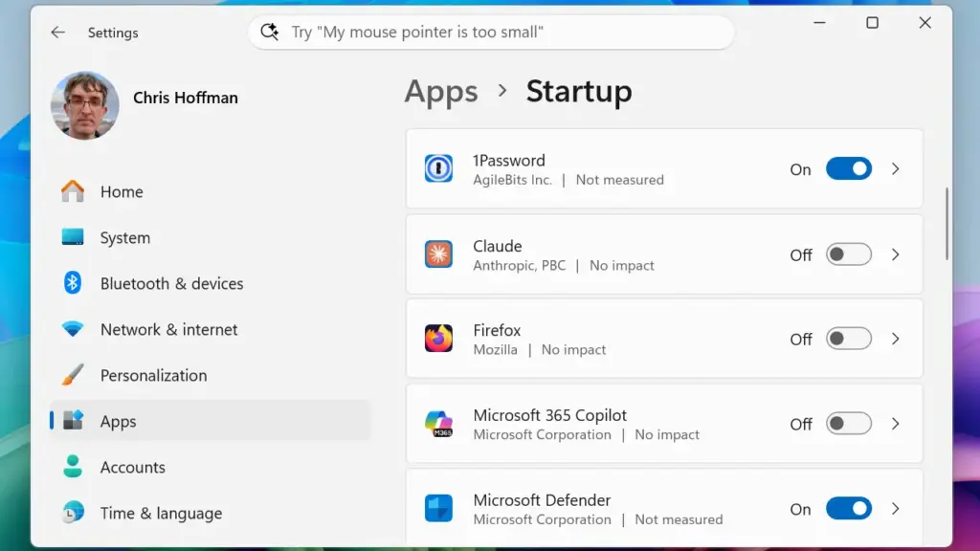Click the Apps sidebar icon
Viewport: 980px width, 551px height.
pyautogui.click(x=73, y=421)
